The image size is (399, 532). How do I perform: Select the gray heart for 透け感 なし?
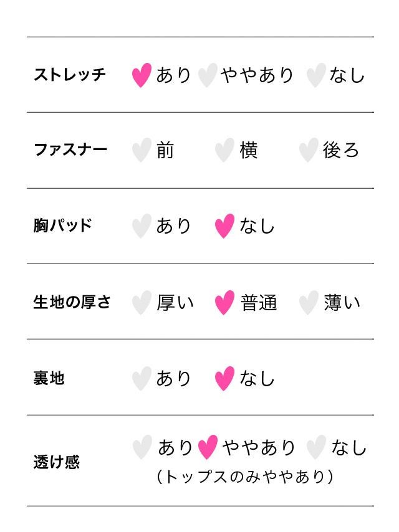click(317, 447)
